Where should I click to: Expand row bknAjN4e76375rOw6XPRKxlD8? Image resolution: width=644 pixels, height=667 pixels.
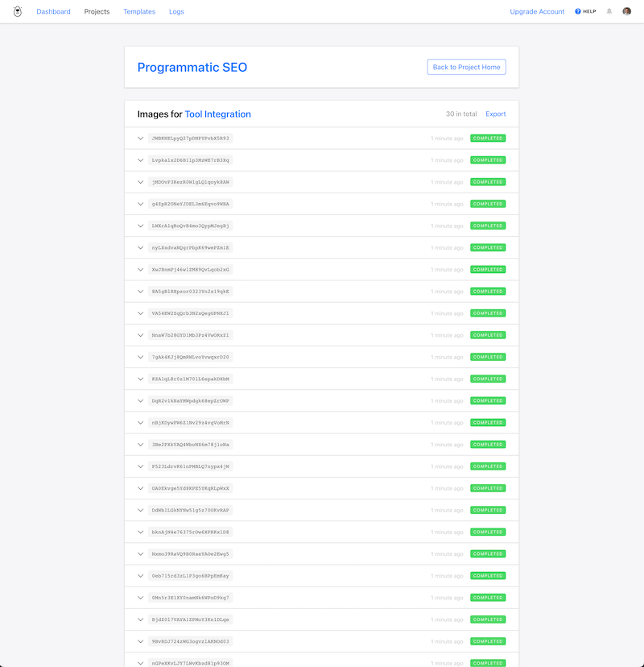pyautogui.click(x=140, y=532)
